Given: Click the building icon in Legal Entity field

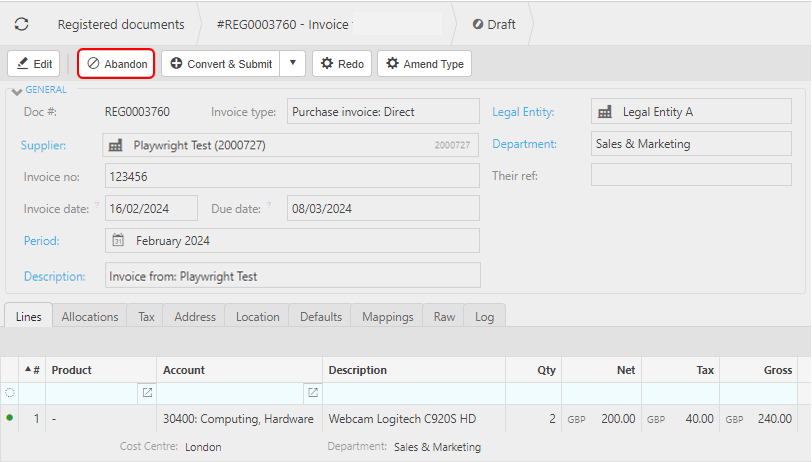Looking at the screenshot, I should (x=604, y=112).
